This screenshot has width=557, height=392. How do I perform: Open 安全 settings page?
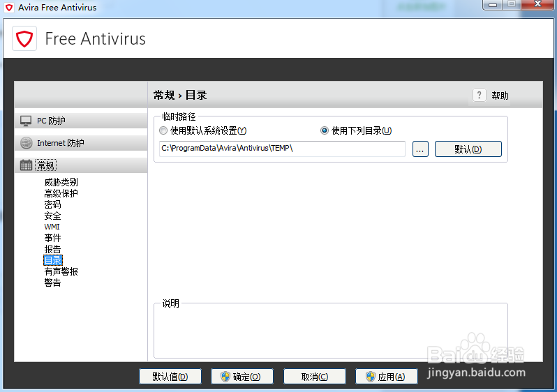(52, 216)
